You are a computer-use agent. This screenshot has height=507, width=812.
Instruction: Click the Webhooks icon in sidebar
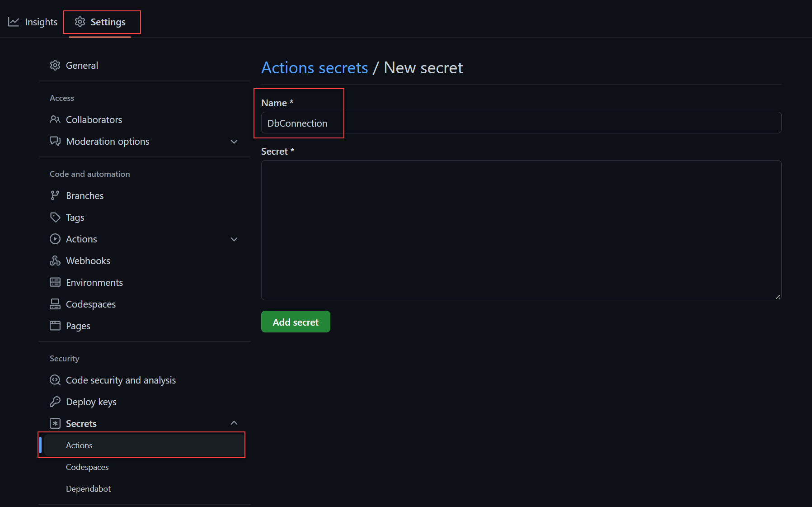coord(55,261)
